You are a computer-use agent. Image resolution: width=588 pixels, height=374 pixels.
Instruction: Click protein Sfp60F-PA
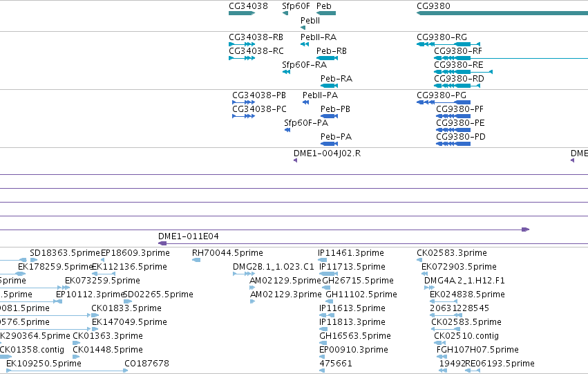pyautogui.click(x=306, y=123)
